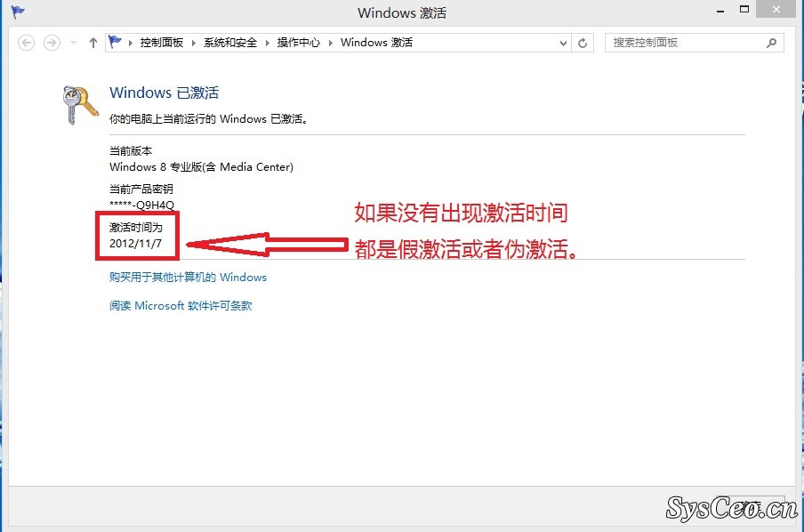This screenshot has width=804, height=532.
Task: Open the recent locations dropdown arrow
Action: [73, 43]
